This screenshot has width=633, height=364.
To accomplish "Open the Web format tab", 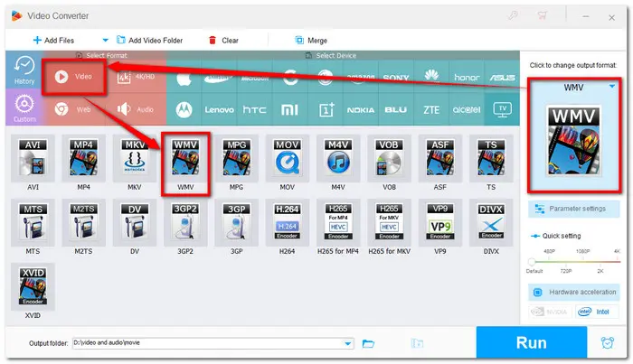I will click(x=74, y=109).
